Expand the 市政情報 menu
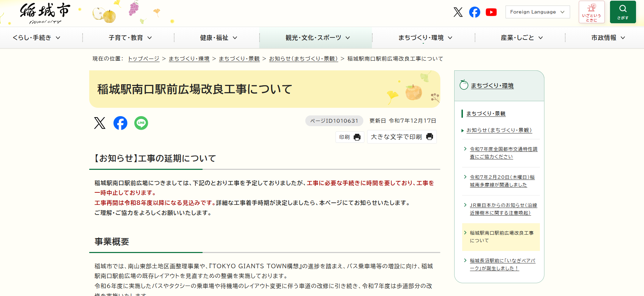 [608, 38]
